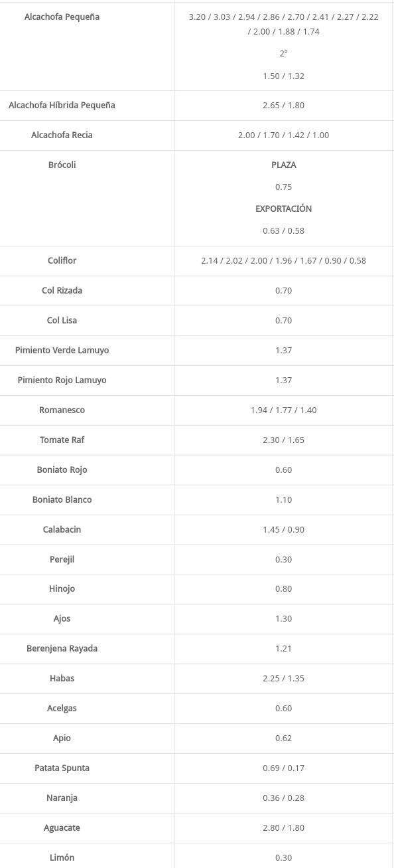
Task: Select the Tomate Raf product name
Action: coord(62,440)
